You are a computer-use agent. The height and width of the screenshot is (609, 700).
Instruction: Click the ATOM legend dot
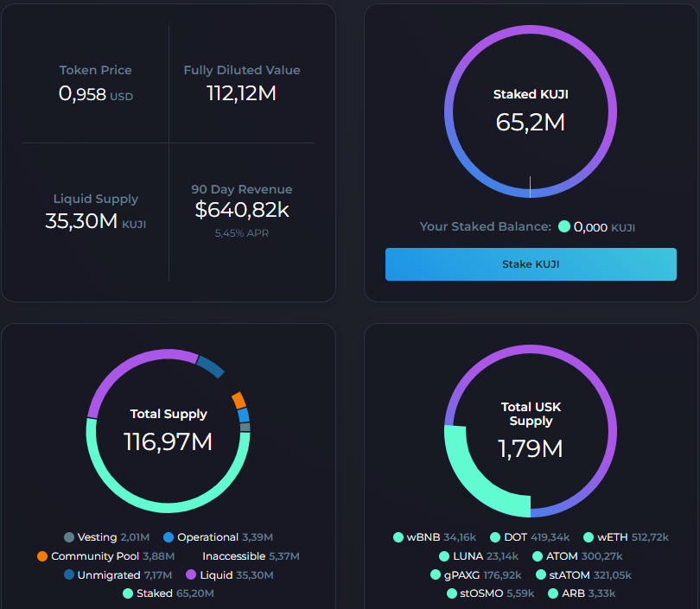pos(538,556)
